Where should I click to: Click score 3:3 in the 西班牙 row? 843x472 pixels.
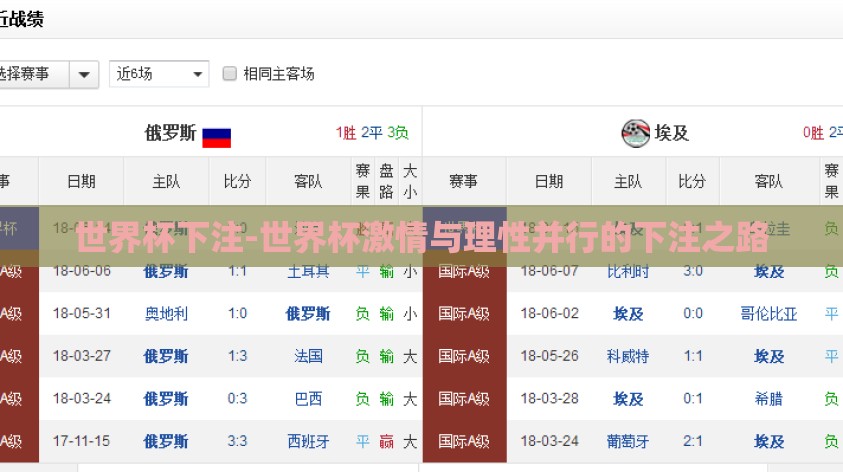(237, 441)
